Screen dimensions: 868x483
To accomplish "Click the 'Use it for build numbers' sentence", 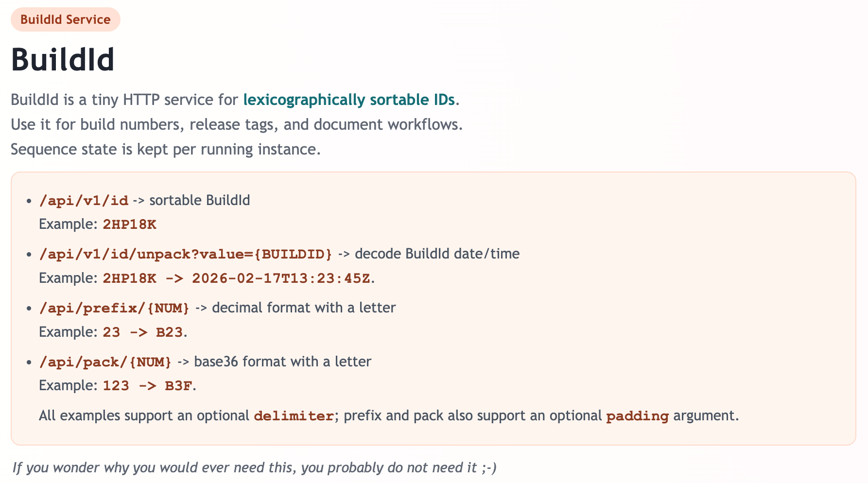I will [236, 124].
